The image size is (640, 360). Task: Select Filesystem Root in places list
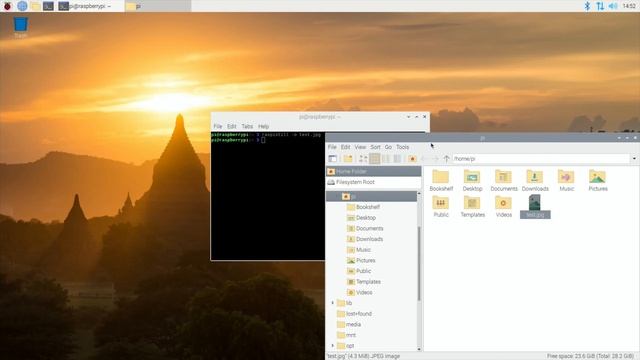coord(373,182)
